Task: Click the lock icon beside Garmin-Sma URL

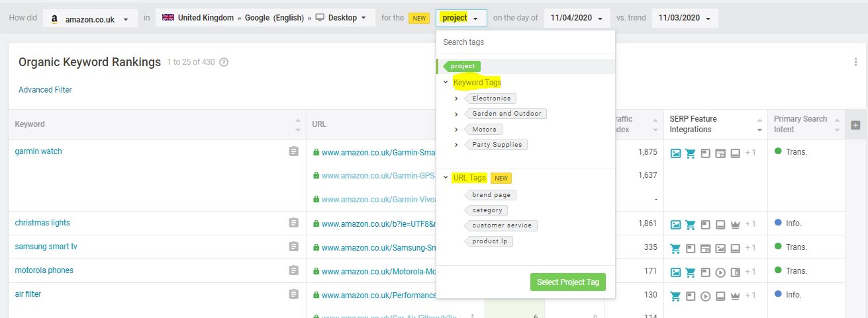Action: 316,152
